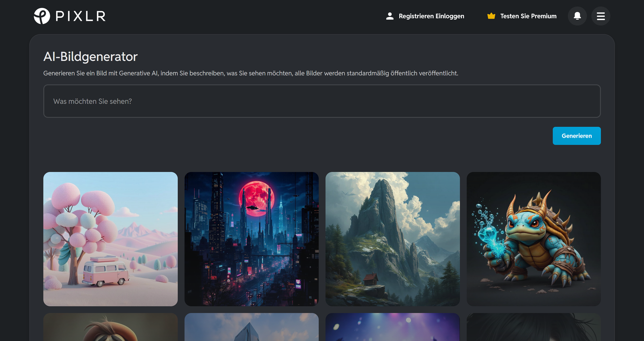Open Testen Sie Premium link
Screen dimensions: 644x341
click(528, 16)
